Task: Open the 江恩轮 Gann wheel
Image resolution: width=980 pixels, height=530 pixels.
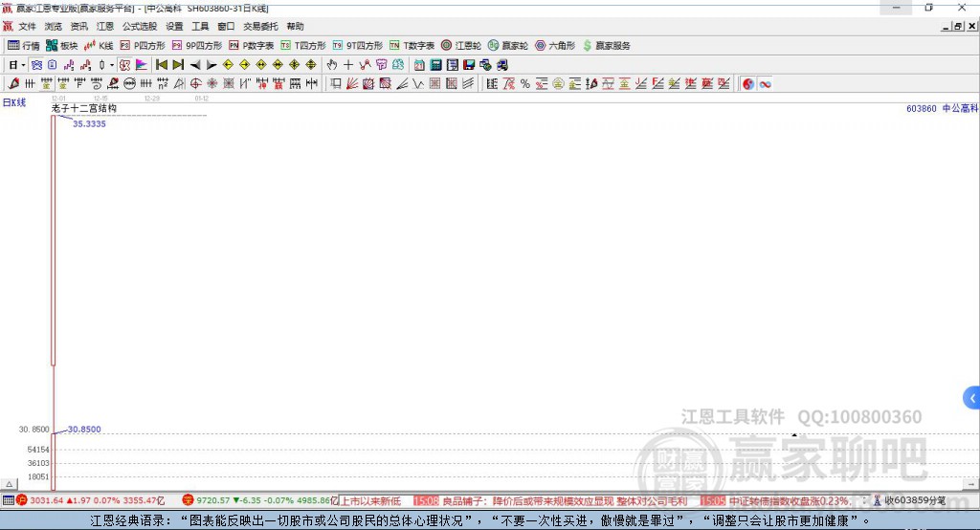Action: point(461,46)
